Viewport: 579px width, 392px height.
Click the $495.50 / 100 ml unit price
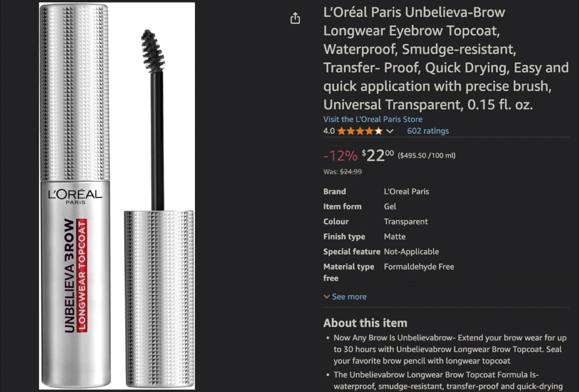click(427, 155)
